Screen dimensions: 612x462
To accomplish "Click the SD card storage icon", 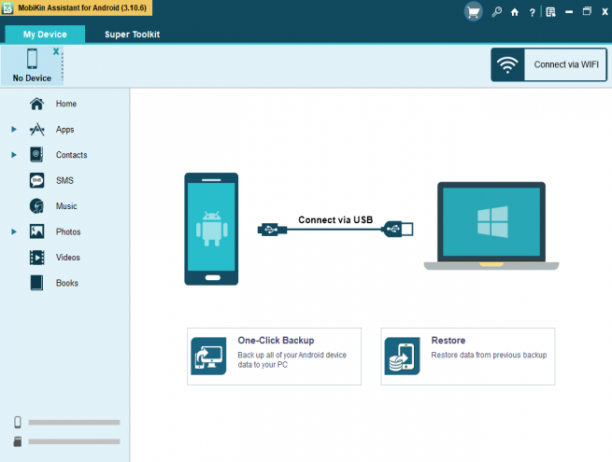I will pyautogui.click(x=18, y=441).
